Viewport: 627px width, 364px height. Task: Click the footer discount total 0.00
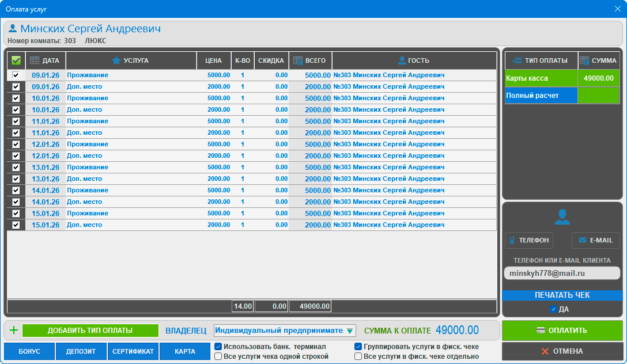point(271,306)
